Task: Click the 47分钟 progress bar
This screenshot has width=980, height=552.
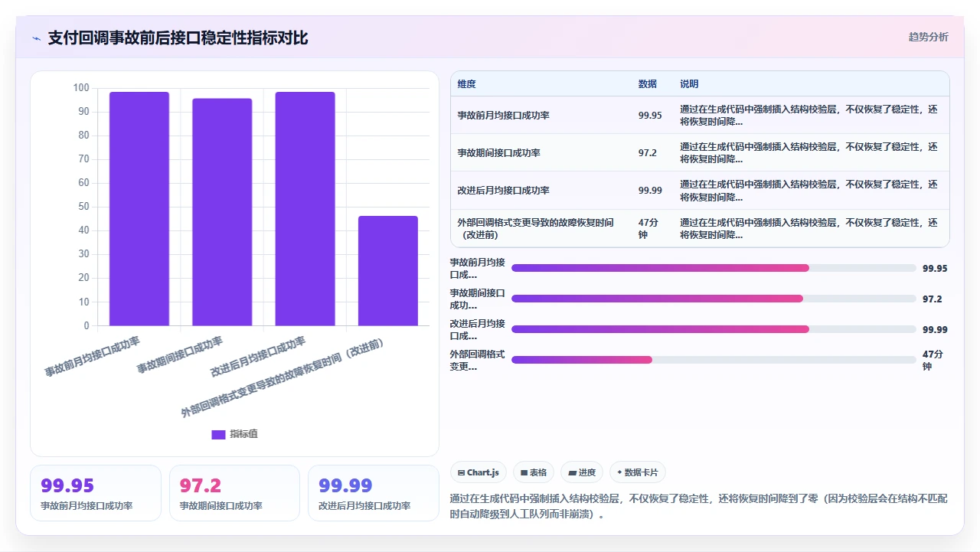Action: tap(714, 360)
